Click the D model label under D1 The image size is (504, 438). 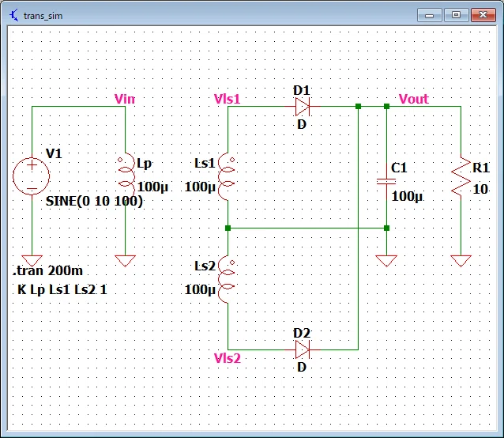point(302,124)
